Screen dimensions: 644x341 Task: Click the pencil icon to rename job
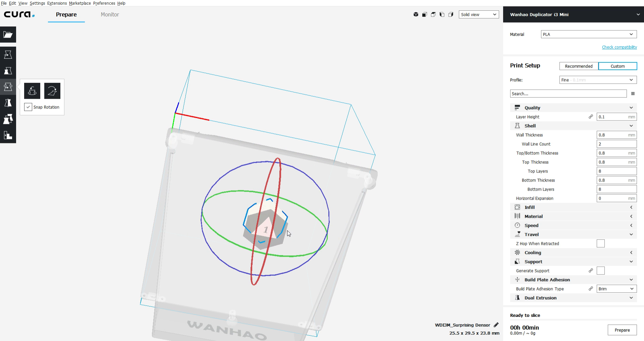click(x=496, y=325)
